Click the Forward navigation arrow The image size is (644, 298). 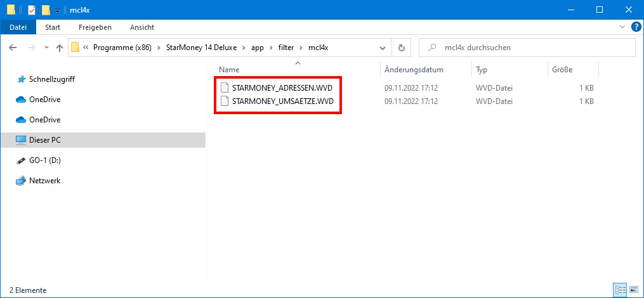pyautogui.click(x=31, y=48)
